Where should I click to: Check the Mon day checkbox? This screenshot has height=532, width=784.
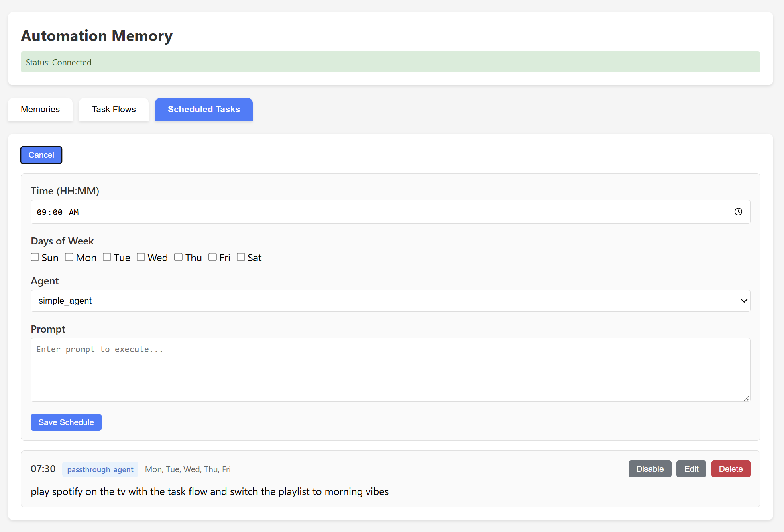[69, 257]
